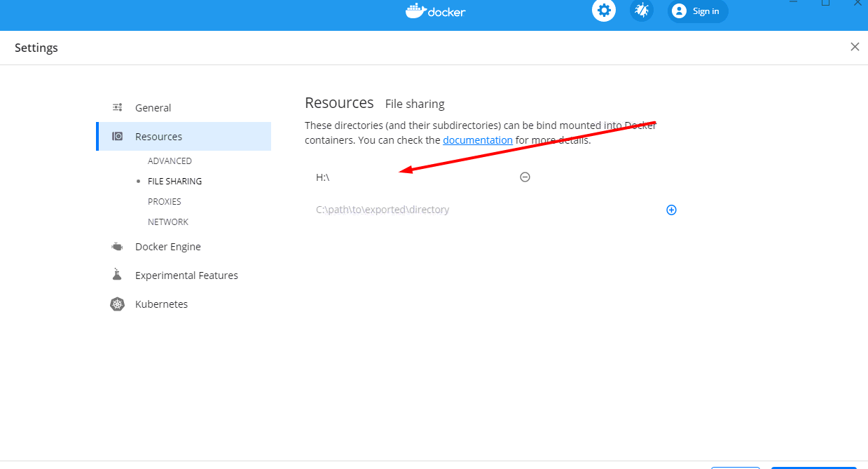Focus the new directory path field
This screenshot has height=469, width=868.
pos(483,210)
